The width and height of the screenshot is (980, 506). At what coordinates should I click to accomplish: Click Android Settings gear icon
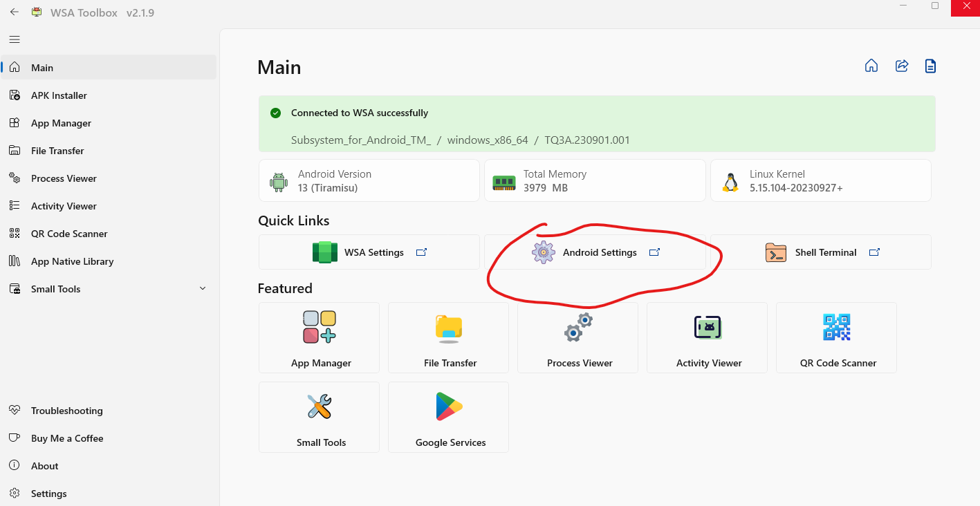tap(544, 252)
